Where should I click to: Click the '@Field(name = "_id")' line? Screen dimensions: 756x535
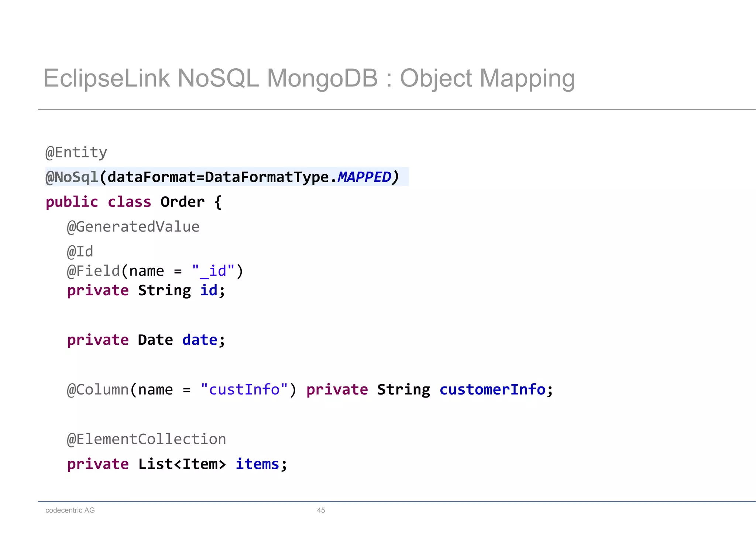[155, 271]
